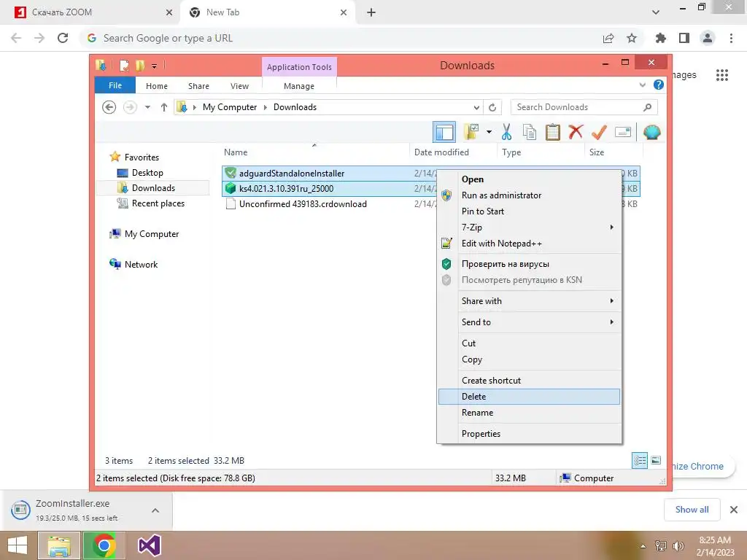This screenshot has height=560, width=747.
Task: Click the orange checkmark Properties toolbar icon
Action: 599,132
